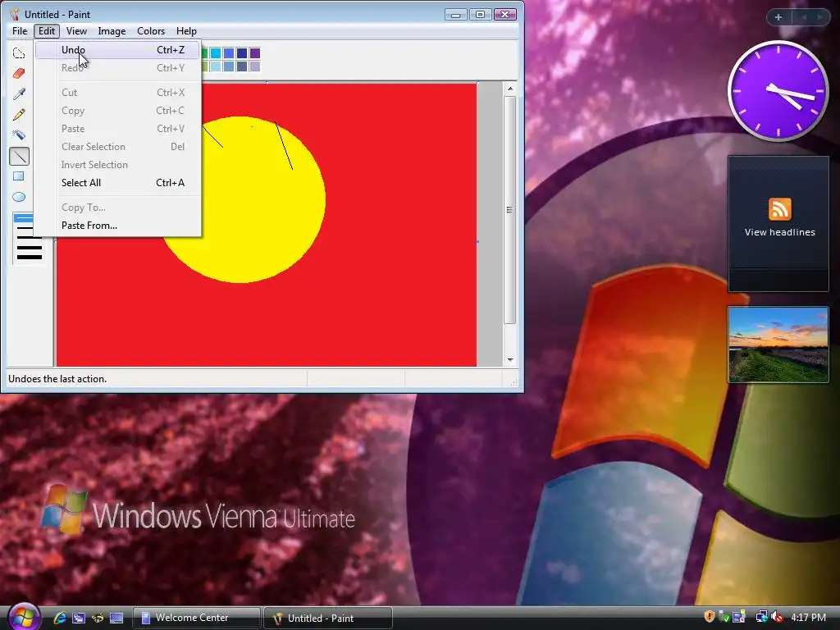This screenshot has height=630, width=840.
Task: Open the Colors menu
Action: (x=151, y=31)
